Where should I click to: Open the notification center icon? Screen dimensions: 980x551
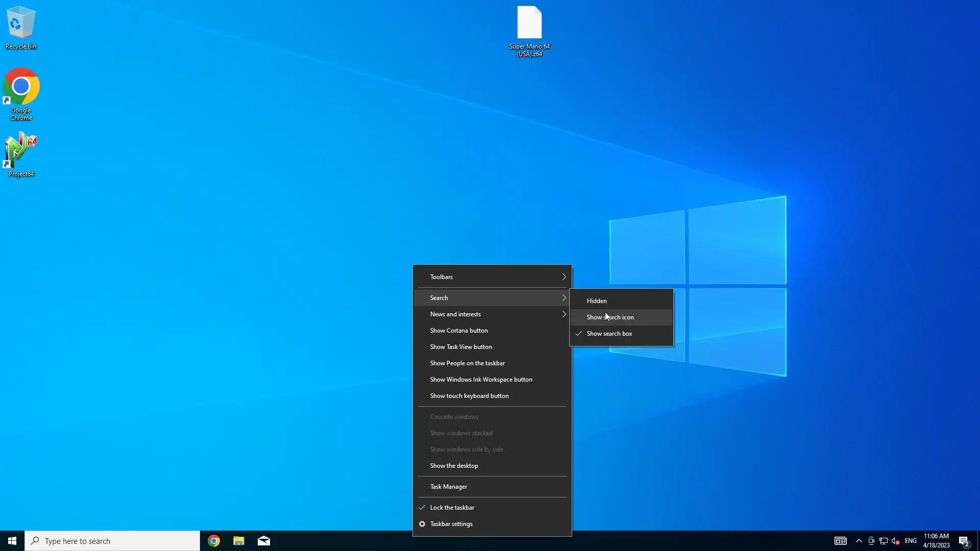[x=964, y=541]
